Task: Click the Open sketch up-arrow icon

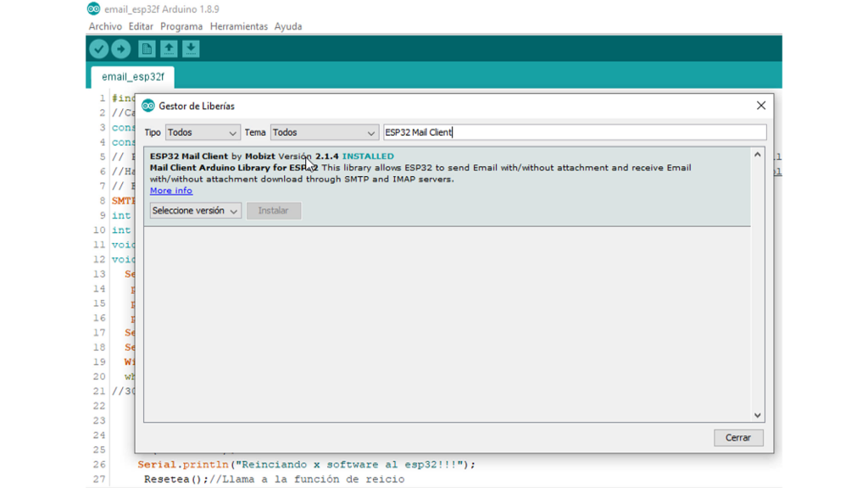Action: pyautogui.click(x=169, y=49)
